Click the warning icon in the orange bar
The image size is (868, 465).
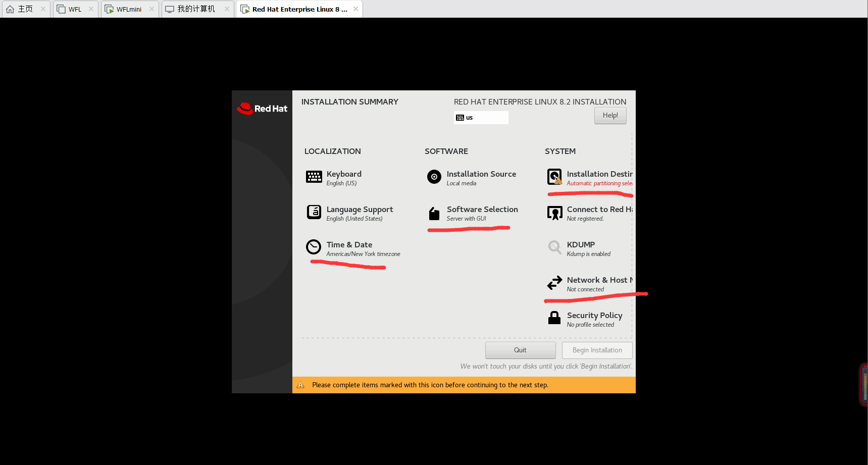tap(300, 385)
